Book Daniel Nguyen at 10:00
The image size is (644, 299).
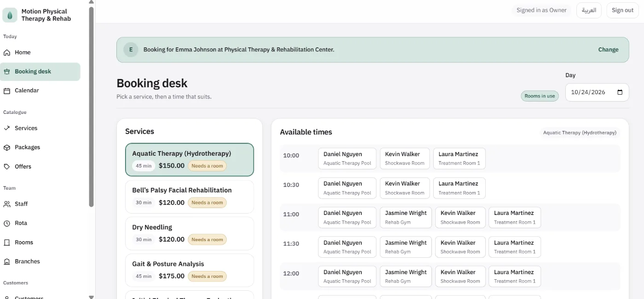point(347,158)
